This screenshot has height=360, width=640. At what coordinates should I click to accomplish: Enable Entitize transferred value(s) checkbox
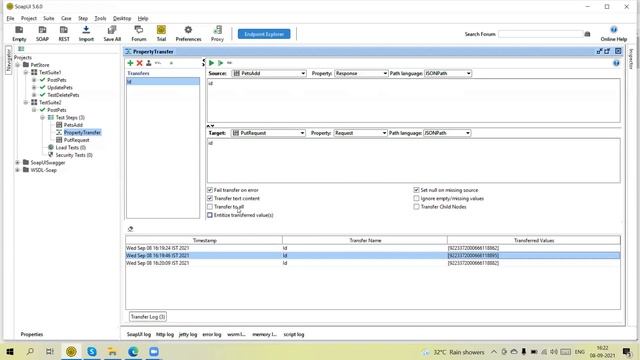coord(210,215)
